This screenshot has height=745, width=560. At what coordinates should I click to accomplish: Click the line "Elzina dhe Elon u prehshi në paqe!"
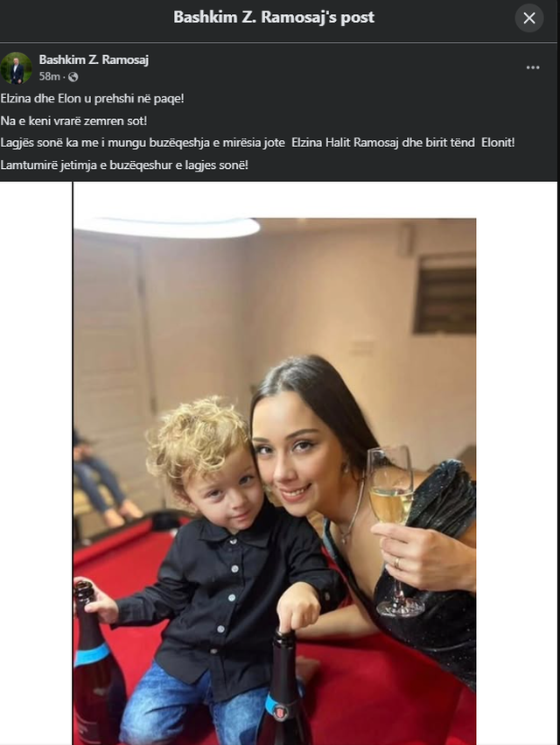[x=92, y=99]
